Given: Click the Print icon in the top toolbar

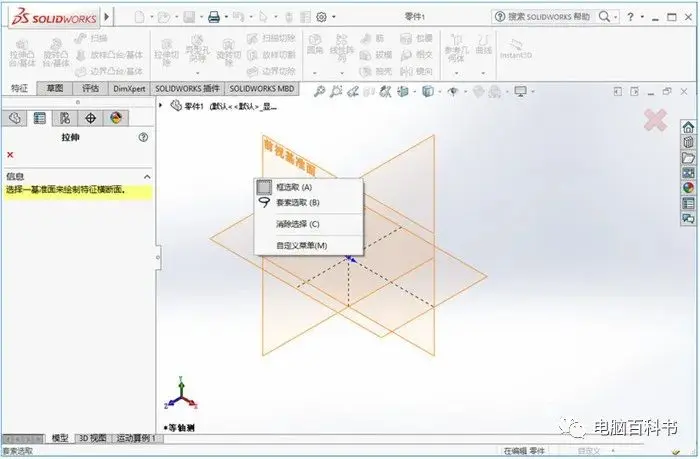Looking at the screenshot, I should pos(214,17).
